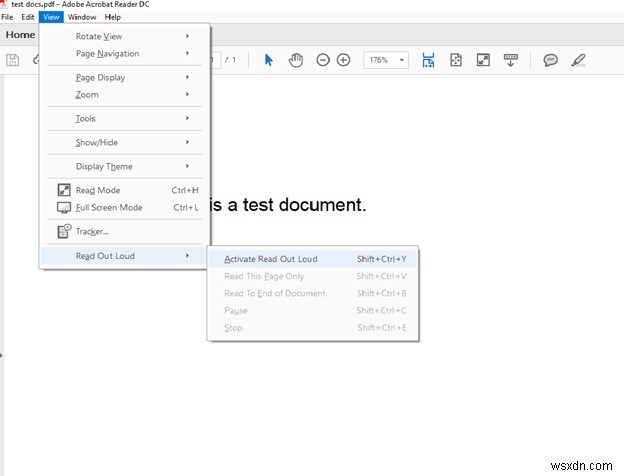624x476 pixels.
Task: Click the Zoom Out minus icon
Action: (x=323, y=60)
